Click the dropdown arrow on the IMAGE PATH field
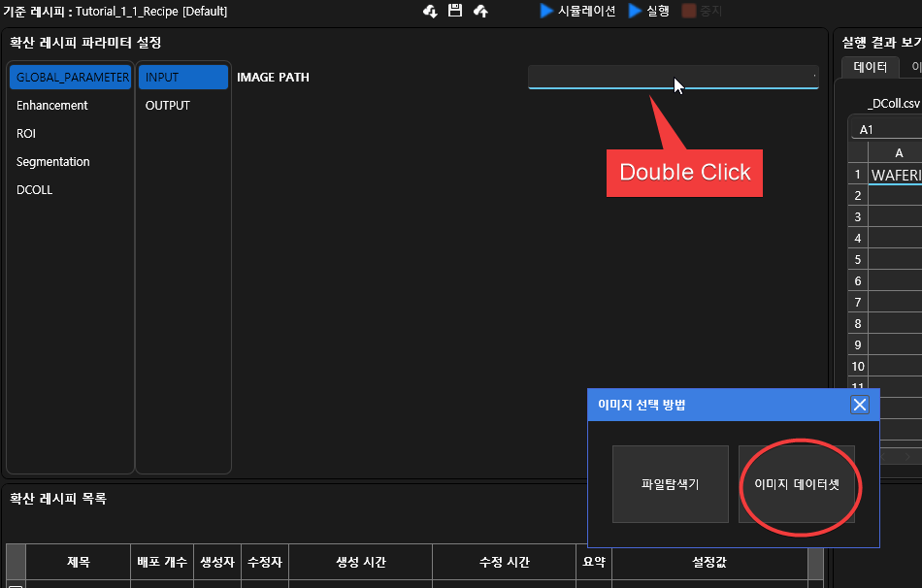The image size is (922, 588). [813, 77]
